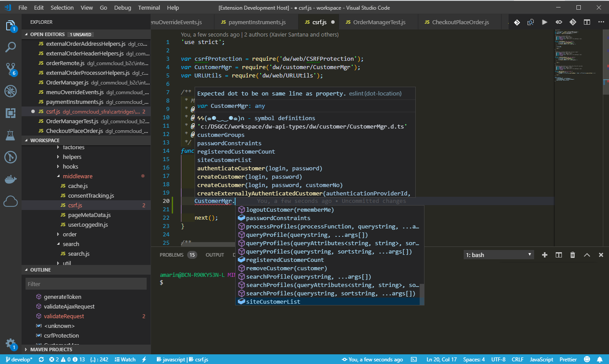Select siteCustomerList suggestion

[x=327, y=301]
